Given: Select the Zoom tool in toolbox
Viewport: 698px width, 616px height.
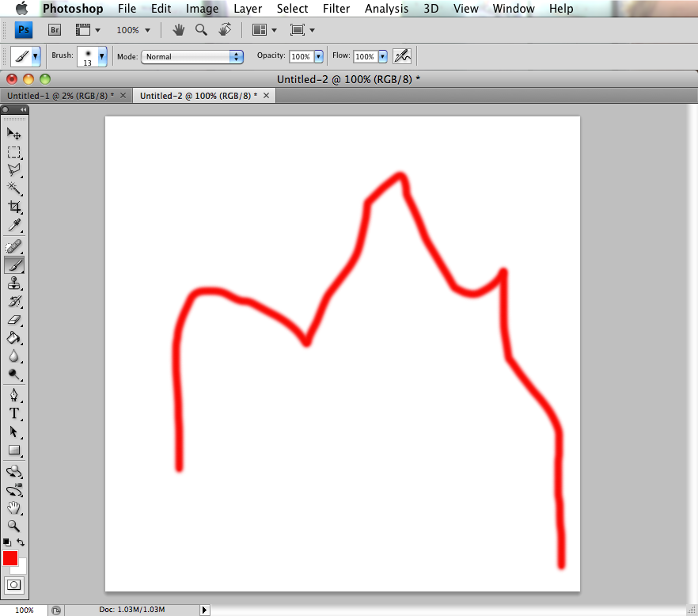Looking at the screenshot, I should click(x=13, y=526).
